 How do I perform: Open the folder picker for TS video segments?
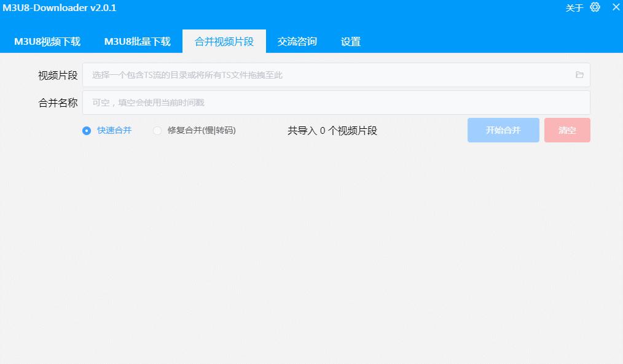point(579,74)
